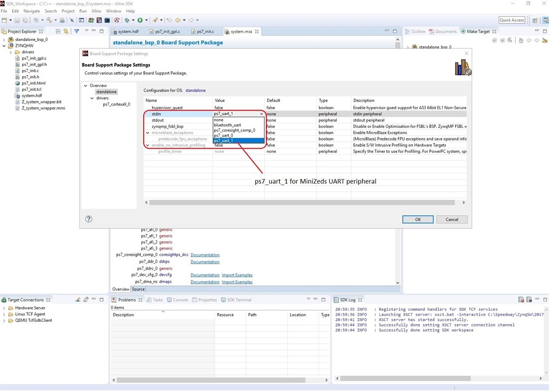Open Documentation link for ps7_ddr_0
The image size is (549, 392).
tap(205, 262)
